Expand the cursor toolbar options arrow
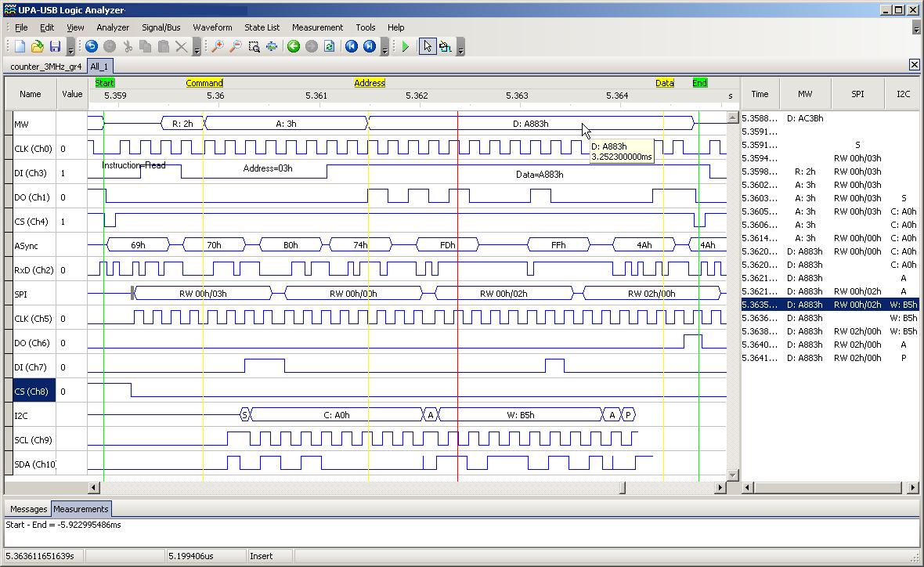The image size is (924, 567). click(460, 47)
